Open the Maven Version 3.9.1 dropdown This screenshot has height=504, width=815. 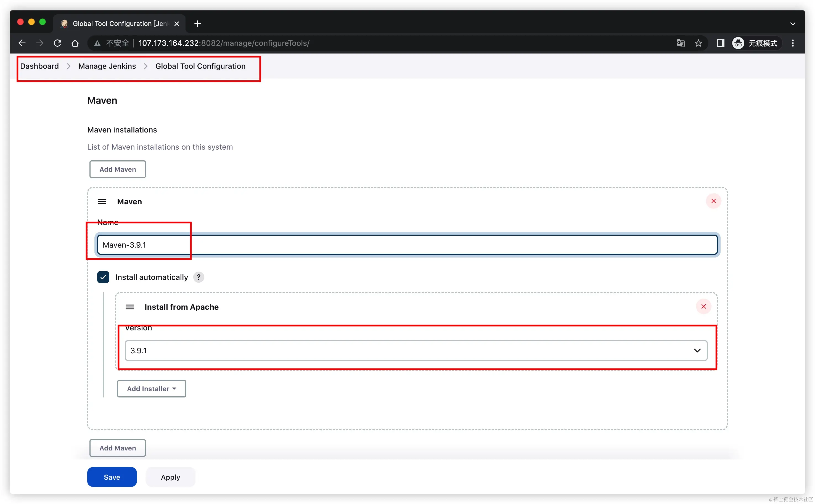click(x=416, y=350)
